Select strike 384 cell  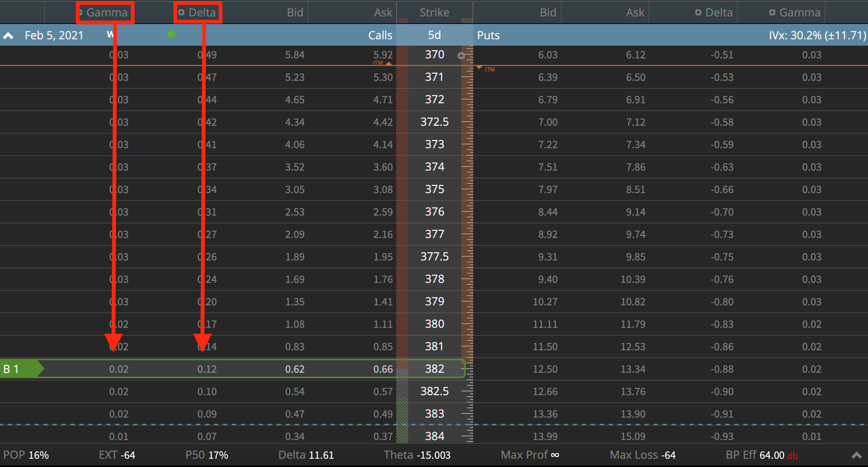point(434,436)
